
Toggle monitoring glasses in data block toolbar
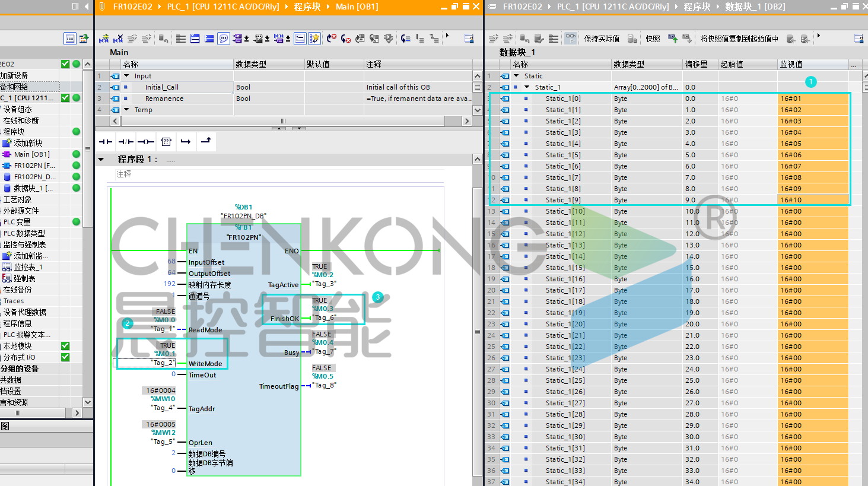point(570,39)
